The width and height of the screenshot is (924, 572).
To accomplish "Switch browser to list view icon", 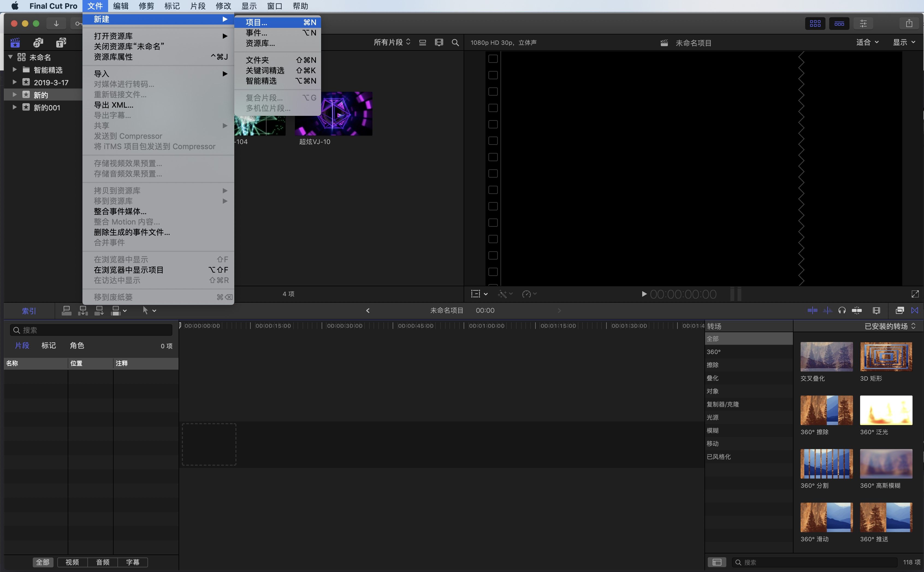I will pos(423,42).
